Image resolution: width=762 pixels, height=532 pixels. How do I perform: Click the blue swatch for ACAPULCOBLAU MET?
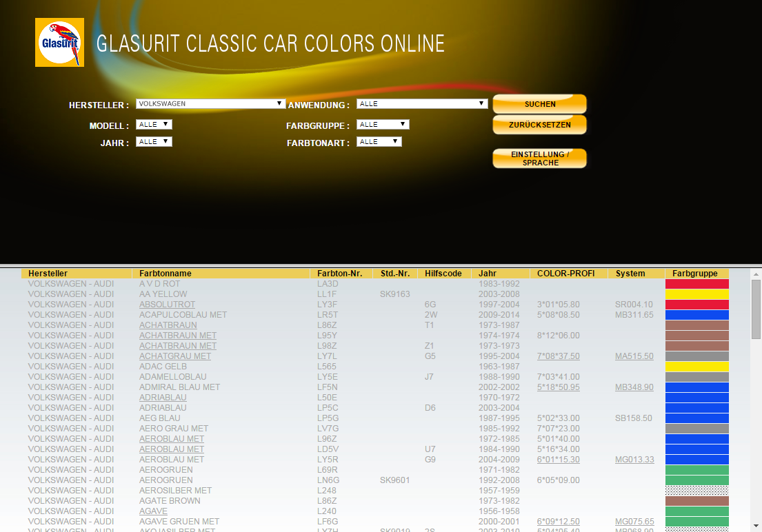click(697, 315)
